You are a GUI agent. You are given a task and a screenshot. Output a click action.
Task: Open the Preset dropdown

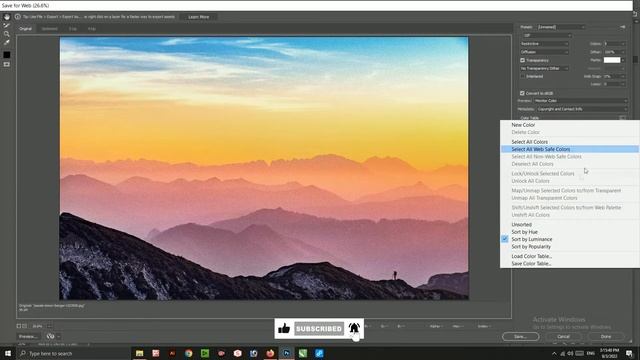click(x=561, y=27)
